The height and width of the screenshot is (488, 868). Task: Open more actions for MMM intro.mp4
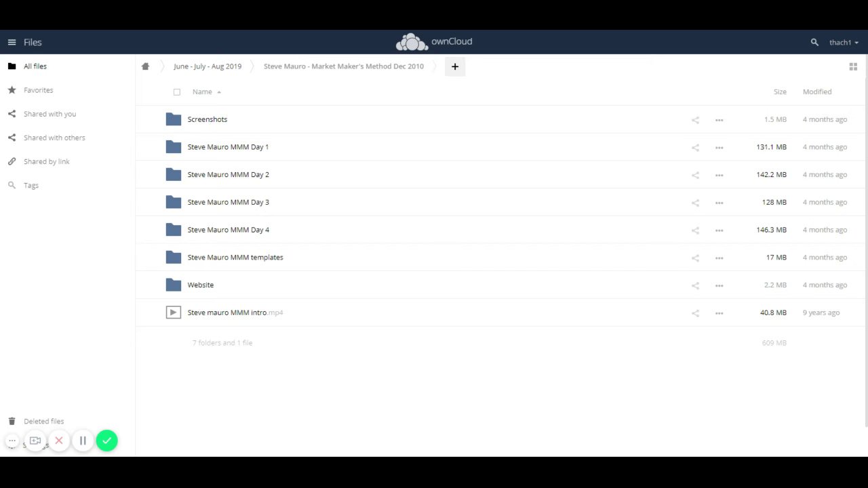[x=719, y=313]
